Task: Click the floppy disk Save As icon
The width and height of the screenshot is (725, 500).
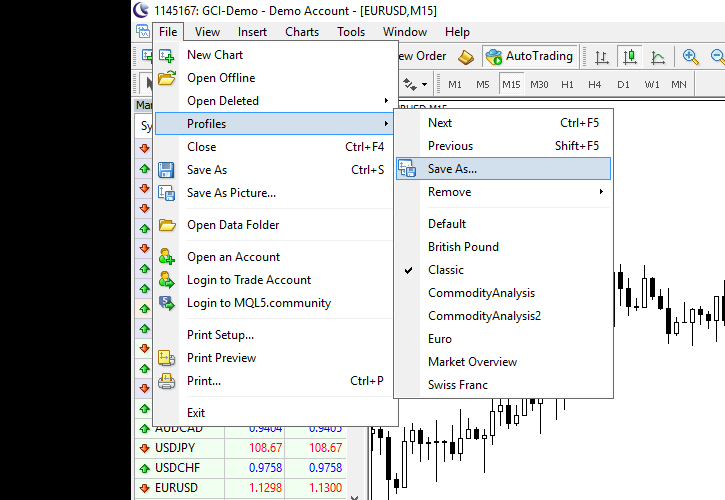Action: [x=166, y=170]
